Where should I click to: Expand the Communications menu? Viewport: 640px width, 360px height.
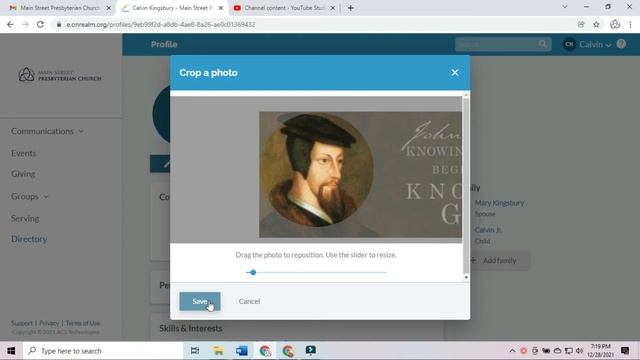click(47, 131)
